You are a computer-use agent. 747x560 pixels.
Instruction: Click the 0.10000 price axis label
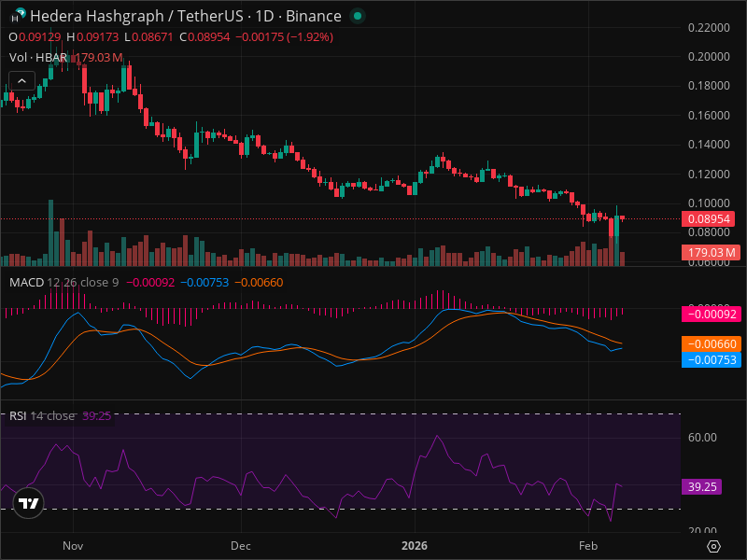click(709, 203)
